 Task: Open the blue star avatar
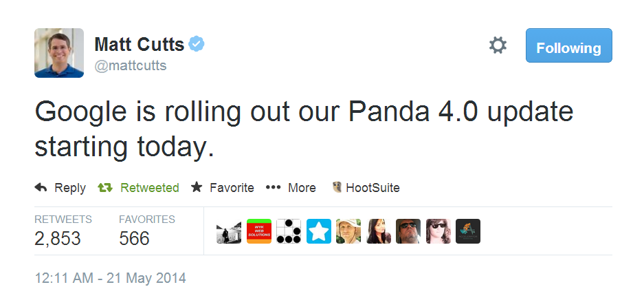[319, 232]
